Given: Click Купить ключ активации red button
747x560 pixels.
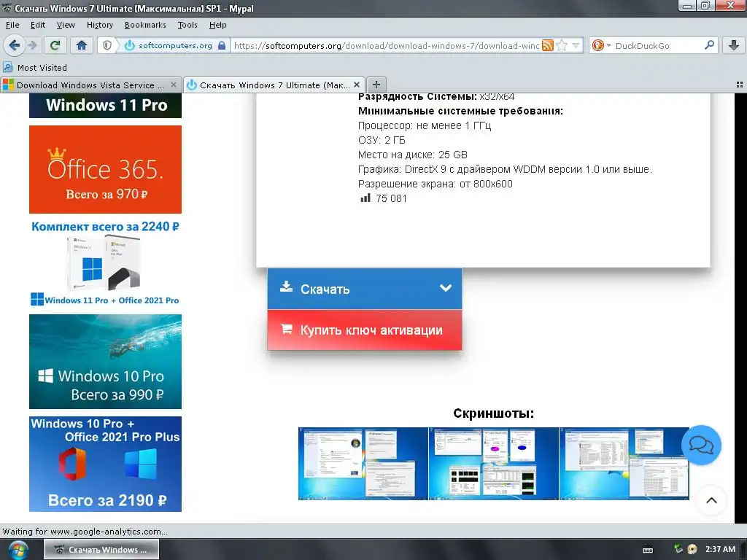Looking at the screenshot, I should pos(365,330).
